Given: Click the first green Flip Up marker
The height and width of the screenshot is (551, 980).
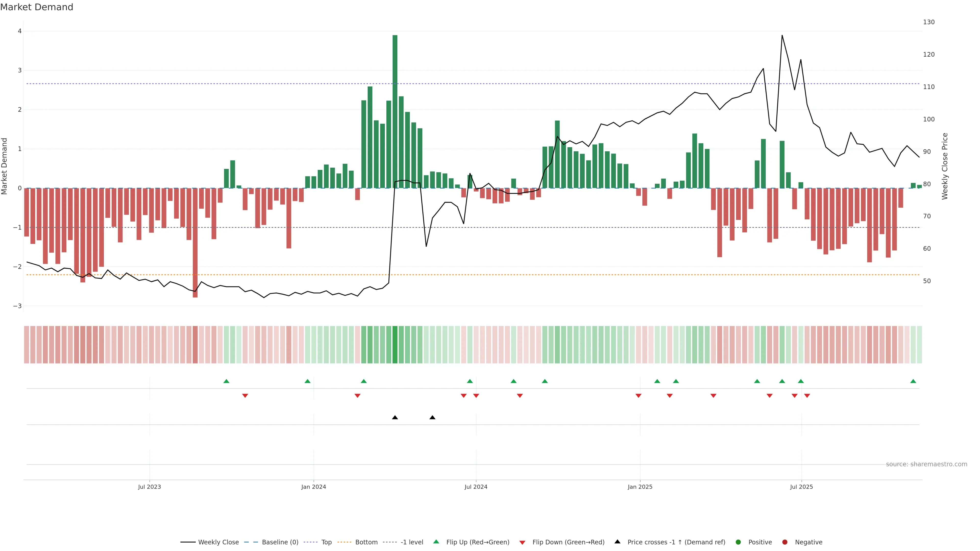Looking at the screenshot, I should click(x=226, y=381).
